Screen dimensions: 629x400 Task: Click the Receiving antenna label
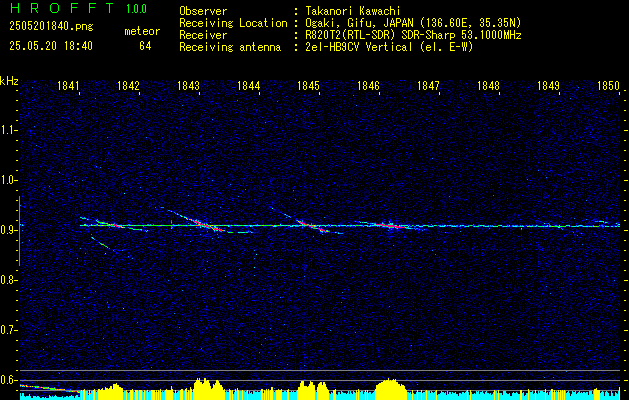(230, 47)
